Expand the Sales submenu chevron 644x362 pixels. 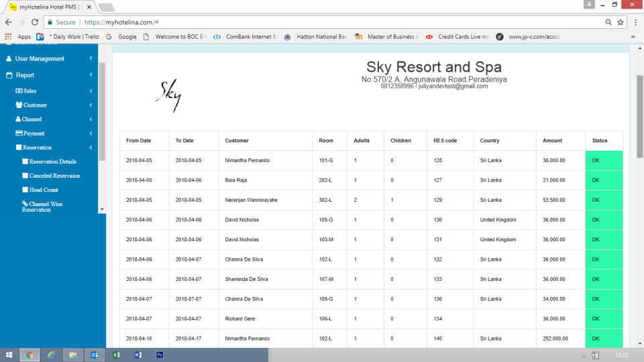click(91, 90)
